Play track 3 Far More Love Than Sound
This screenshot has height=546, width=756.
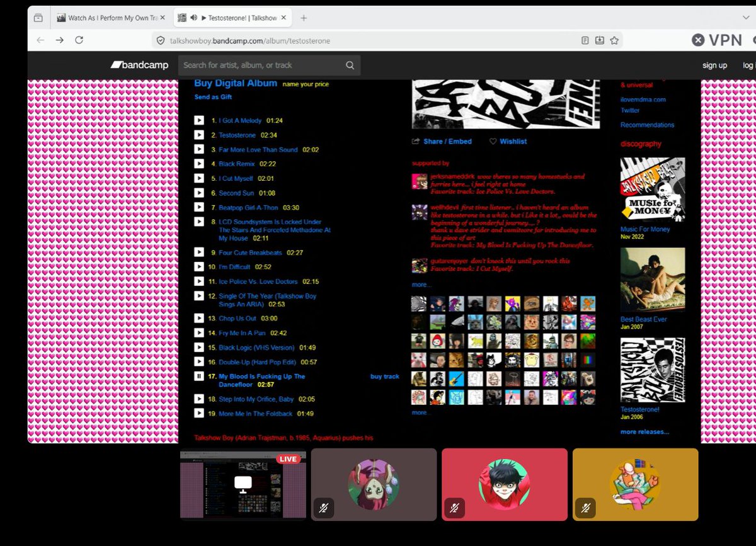(x=199, y=149)
